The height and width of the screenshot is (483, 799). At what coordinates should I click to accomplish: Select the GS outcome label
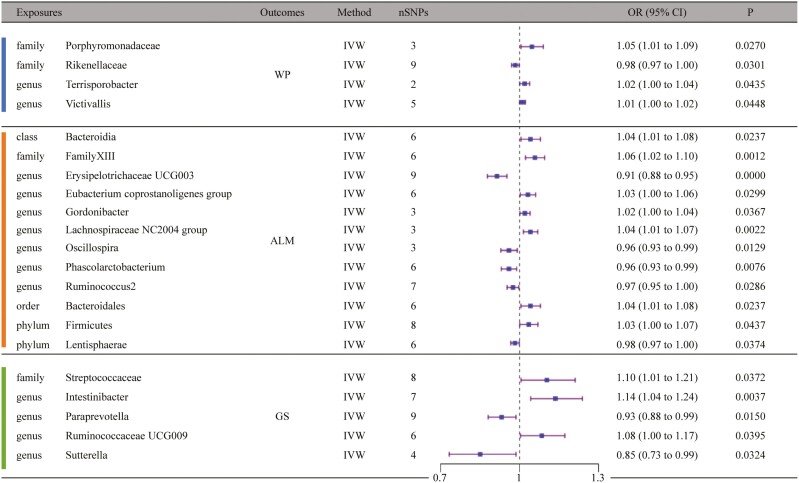[282, 416]
